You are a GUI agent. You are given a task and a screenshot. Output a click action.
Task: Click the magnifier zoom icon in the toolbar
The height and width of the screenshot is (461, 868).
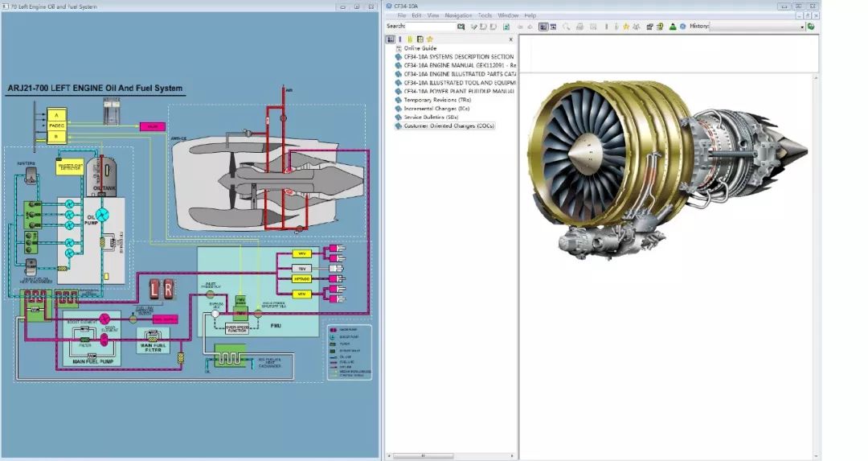point(567,27)
